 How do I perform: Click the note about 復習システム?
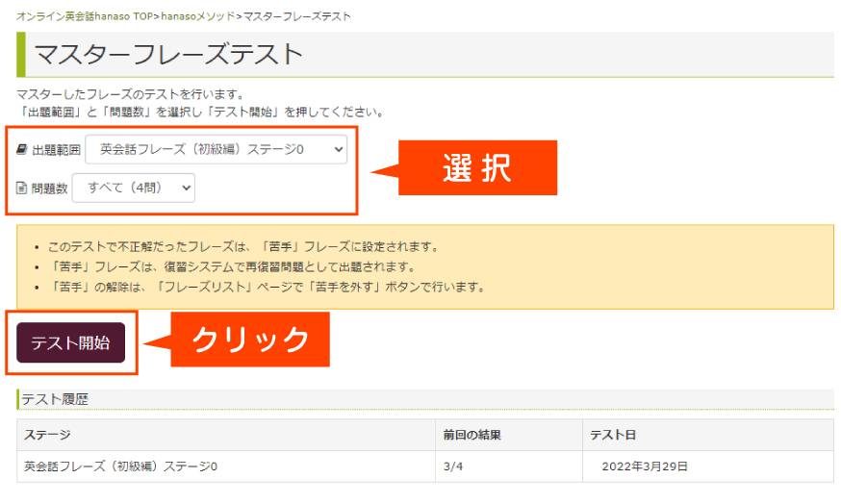click(x=232, y=266)
